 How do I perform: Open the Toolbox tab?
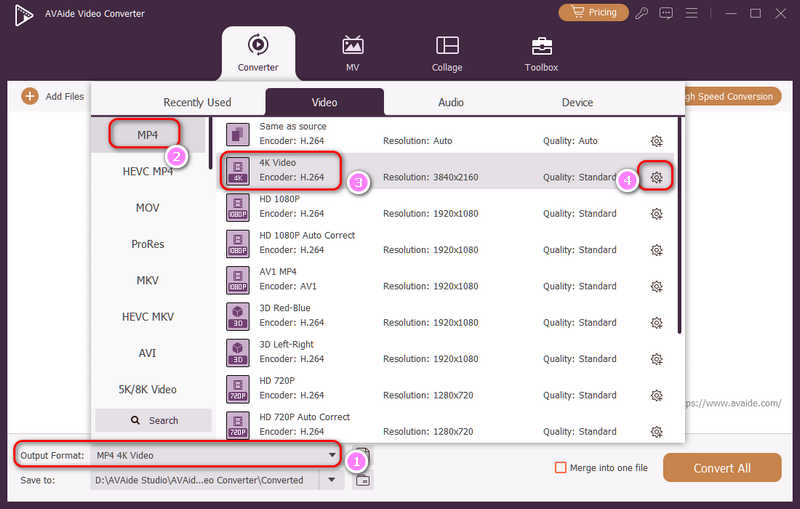pos(541,53)
